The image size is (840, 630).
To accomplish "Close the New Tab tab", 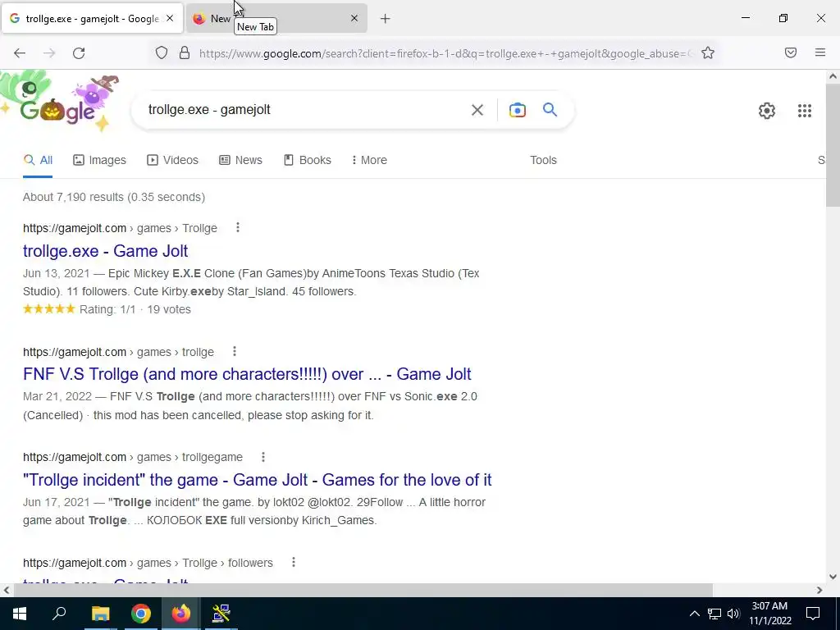I will tap(354, 18).
